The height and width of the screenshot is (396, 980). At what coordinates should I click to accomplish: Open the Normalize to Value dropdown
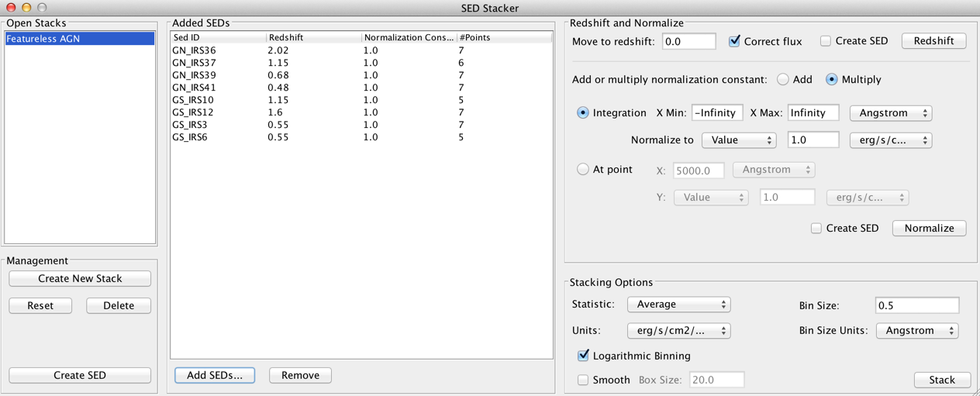(x=739, y=140)
